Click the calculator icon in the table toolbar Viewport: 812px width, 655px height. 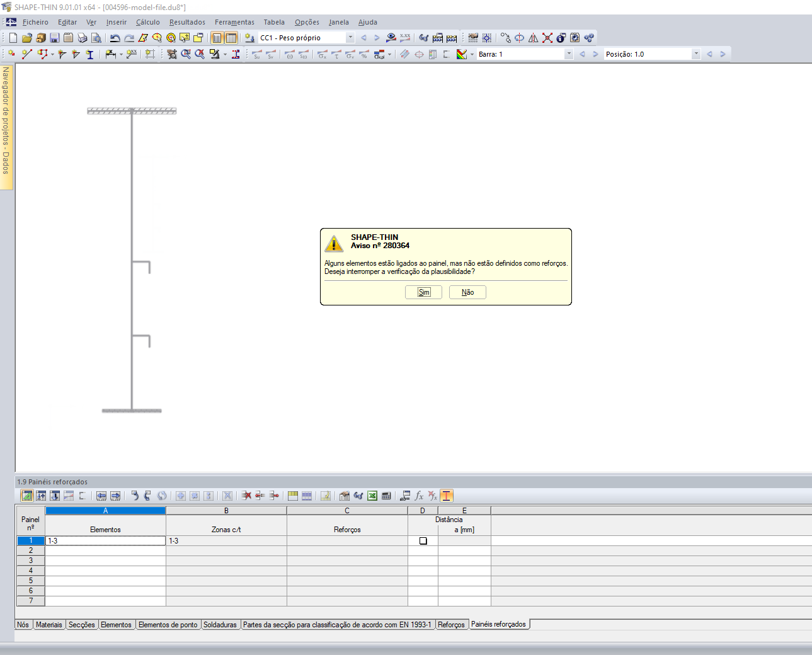[386, 496]
